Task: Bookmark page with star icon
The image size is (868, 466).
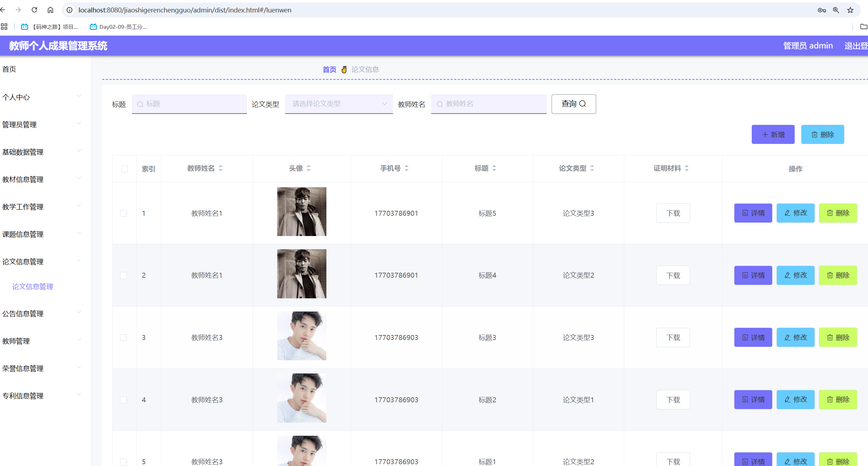Action: [851, 10]
